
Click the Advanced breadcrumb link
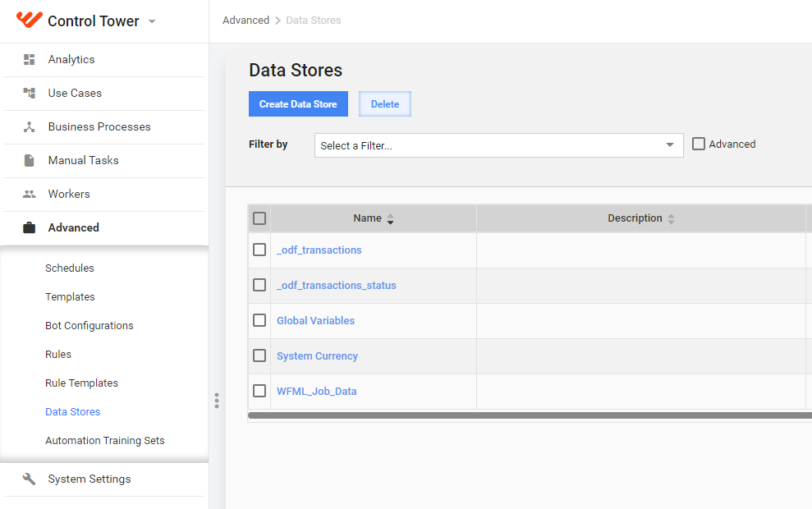[246, 21]
